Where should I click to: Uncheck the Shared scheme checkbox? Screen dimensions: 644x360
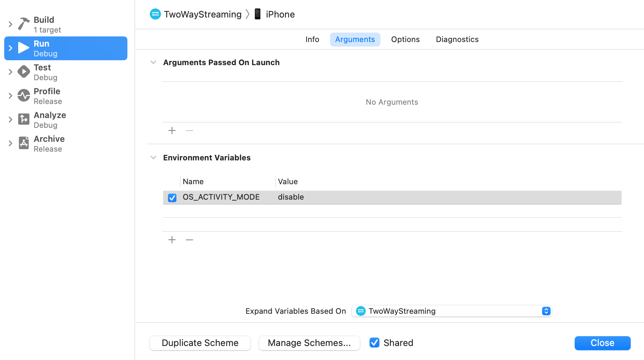[x=374, y=343]
